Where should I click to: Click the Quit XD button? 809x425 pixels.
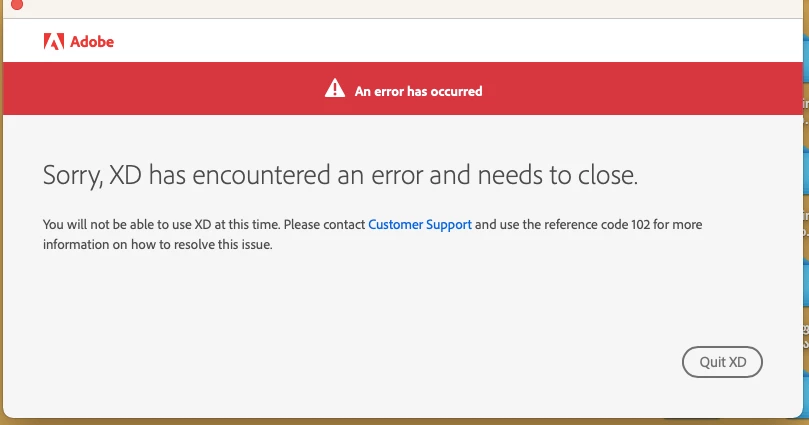click(x=722, y=362)
